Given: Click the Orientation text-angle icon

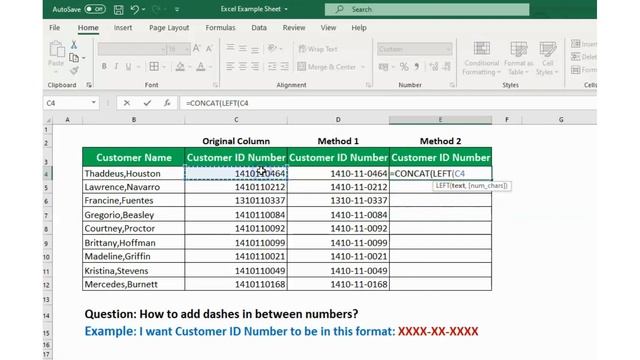Looking at the screenshot, I should tap(272, 49).
